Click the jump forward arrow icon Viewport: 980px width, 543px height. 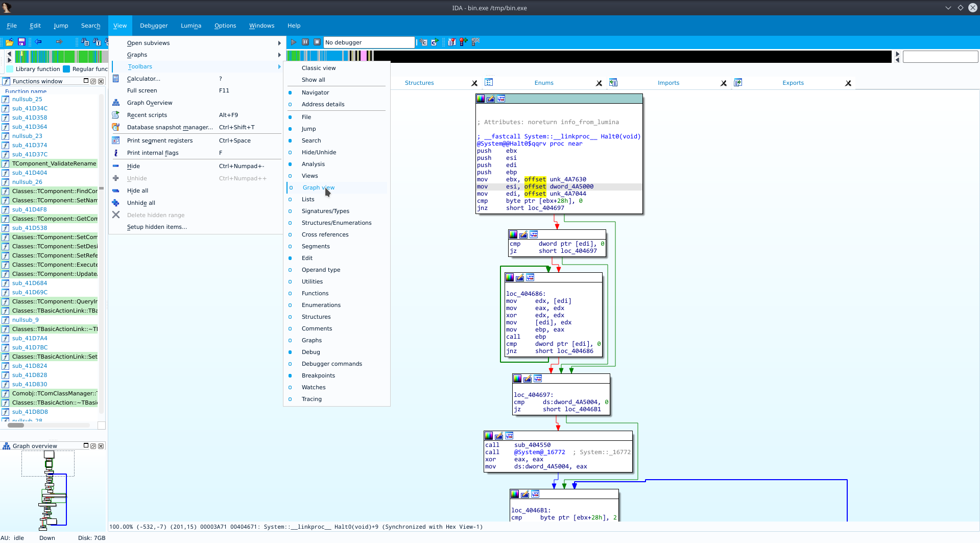click(x=59, y=42)
